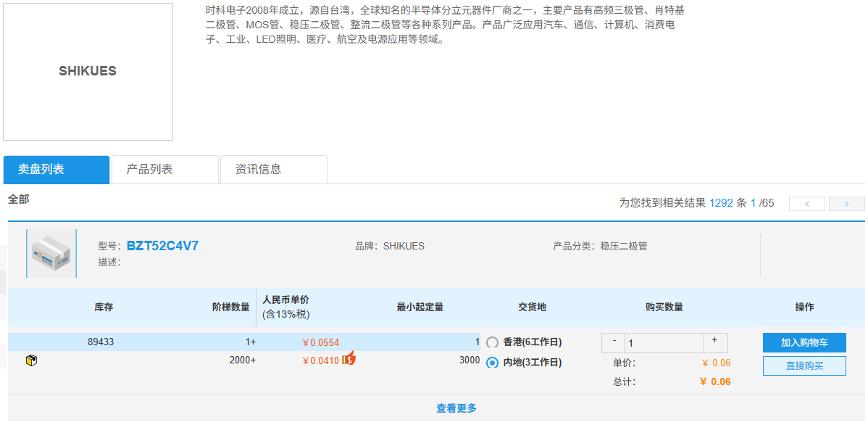The height and width of the screenshot is (425, 868).
Task: Click the stock value 89433
Action: coord(101,342)
